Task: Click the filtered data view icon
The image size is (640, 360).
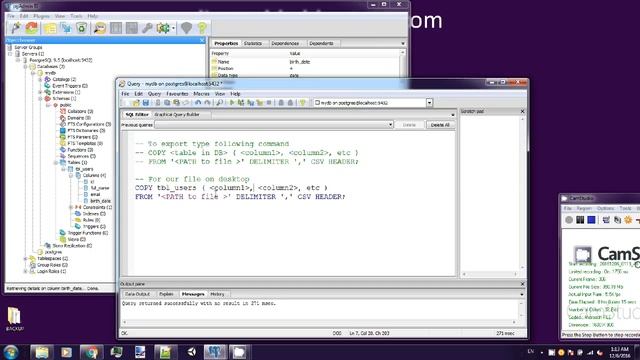Action: [x=131, y=28]
